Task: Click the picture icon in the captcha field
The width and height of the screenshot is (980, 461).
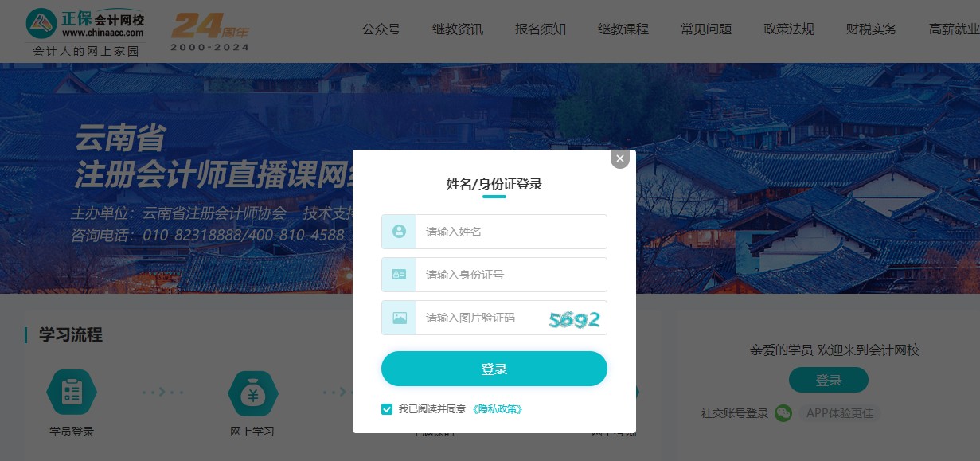Action: point(398,318)
